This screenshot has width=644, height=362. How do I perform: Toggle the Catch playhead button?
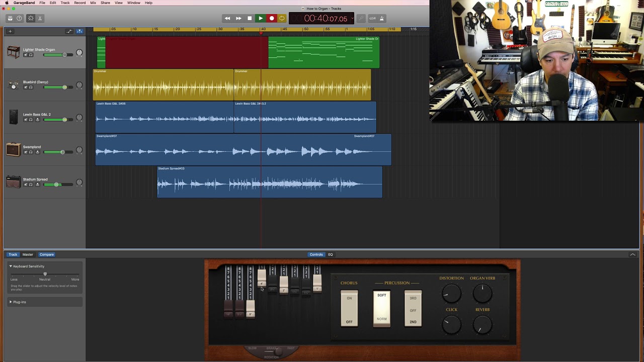pyautogui.click(x=79, y=31)
